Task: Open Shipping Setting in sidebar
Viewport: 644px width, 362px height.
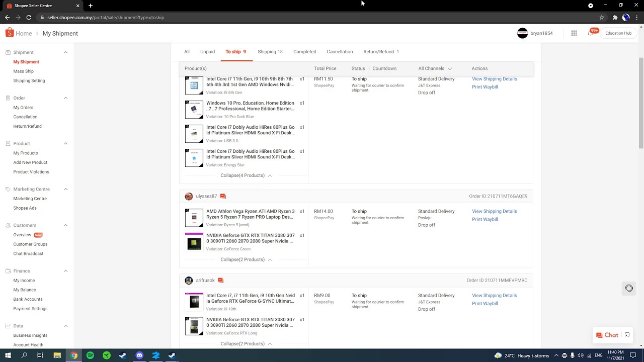Action: 29,80
